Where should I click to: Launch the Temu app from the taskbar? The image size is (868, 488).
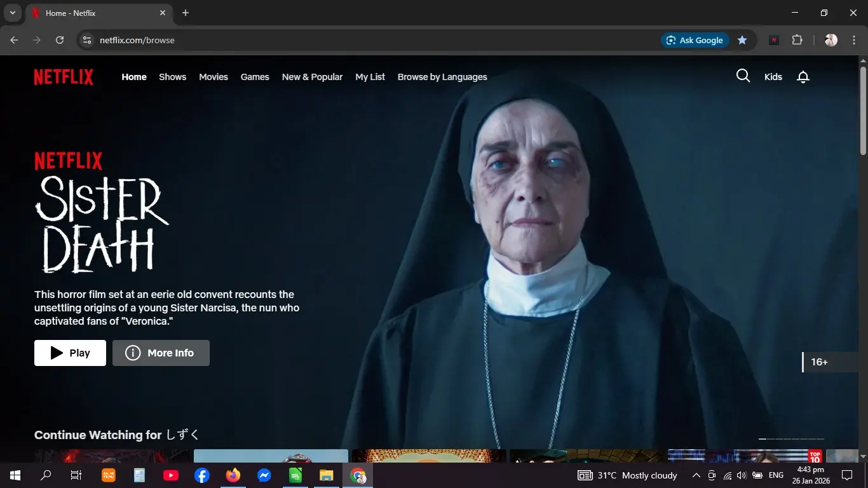[109, 475]
